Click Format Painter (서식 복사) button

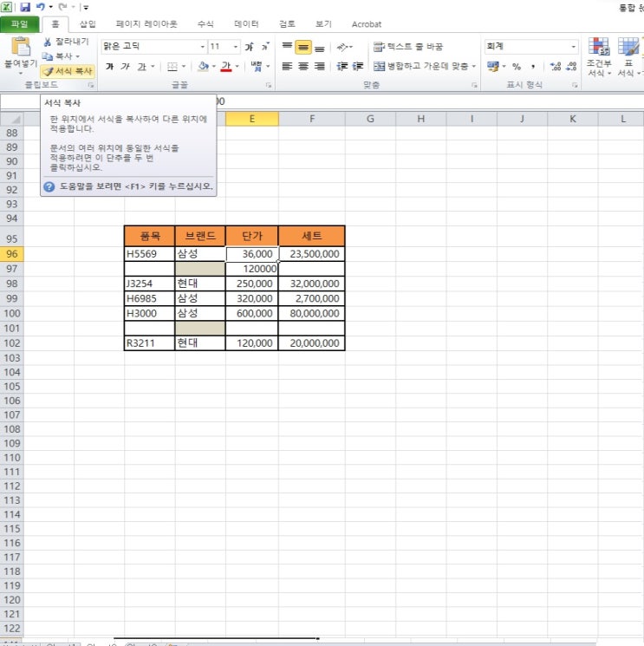[68, 71]
